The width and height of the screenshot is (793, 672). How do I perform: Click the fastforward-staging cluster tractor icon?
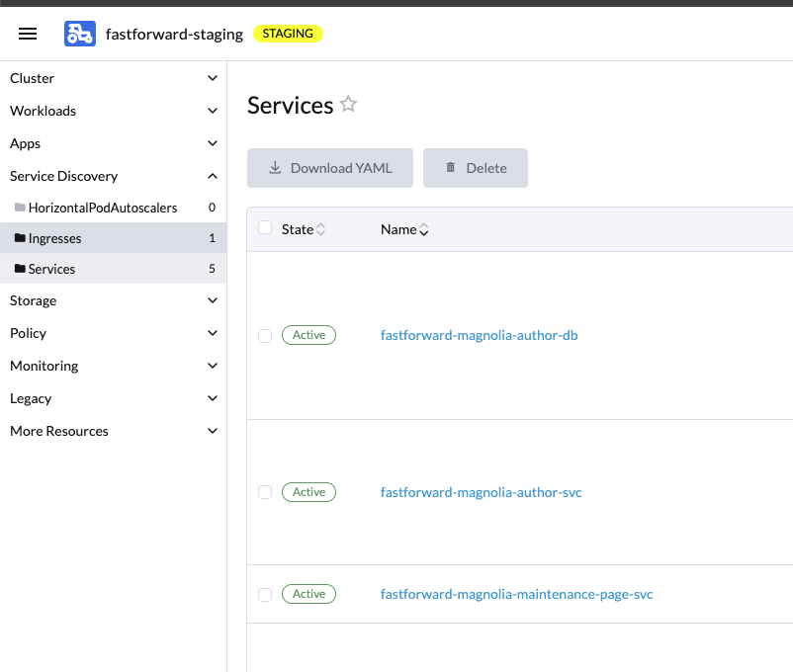(80, 34)
